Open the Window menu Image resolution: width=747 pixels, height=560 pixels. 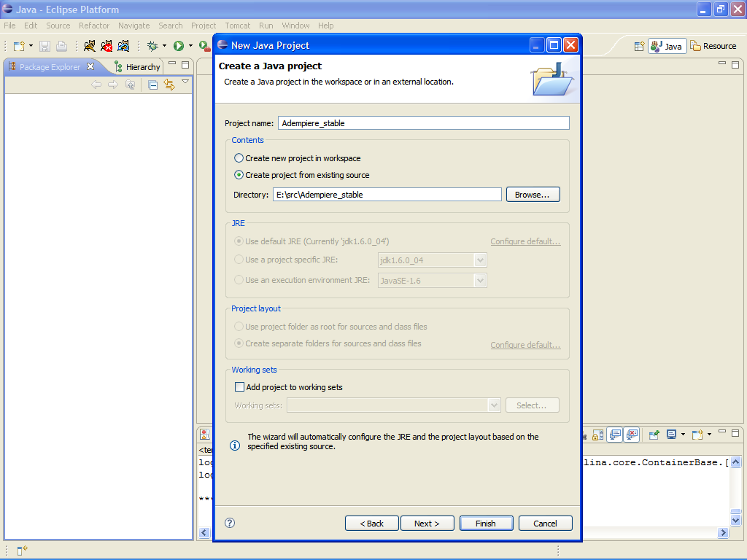(x=295, y=26)
